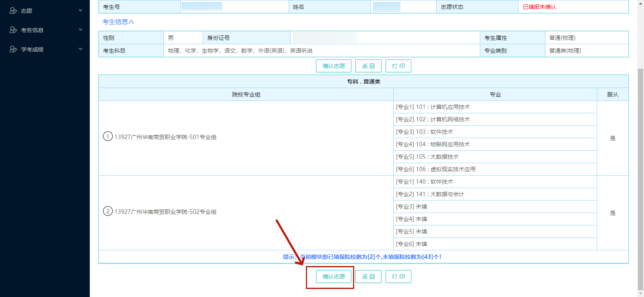Click the 志愿 sidebar icon

[13, 11]
